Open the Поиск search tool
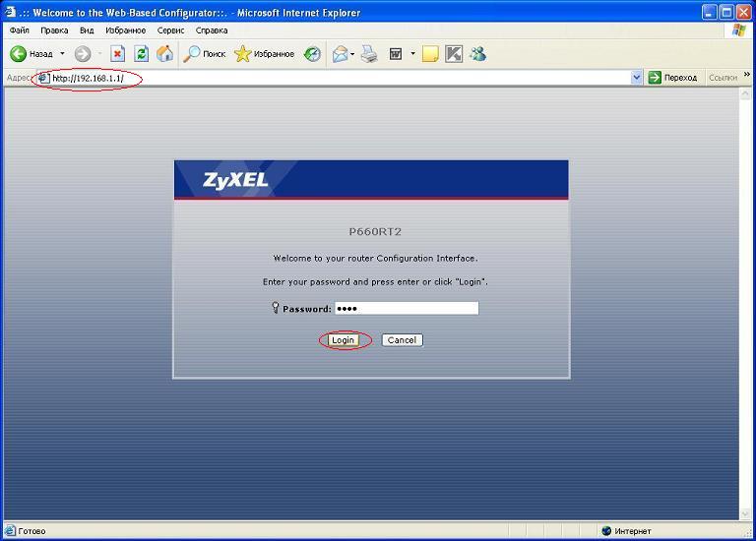This screenshot has height=541, width=756. [x=205, y=53]
